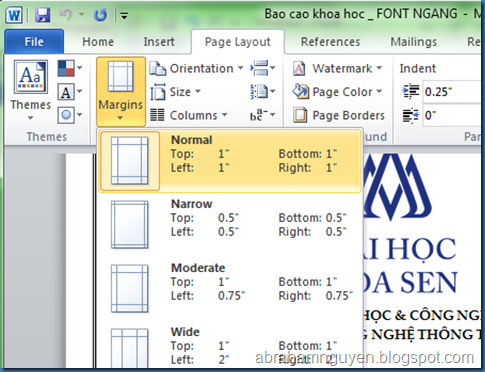Open the Breaks icon menu
Image resolution: width=485 pixels, height=372 pixels.
coord(263,68)
